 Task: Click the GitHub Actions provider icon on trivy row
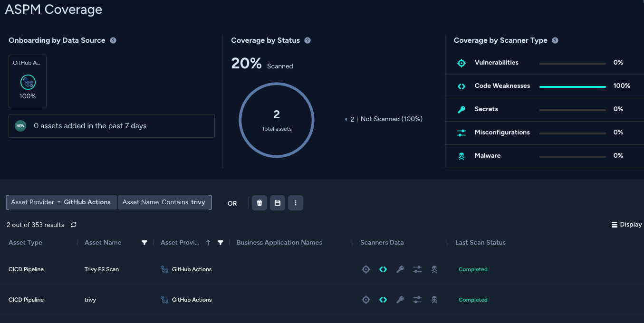(x=164, y=300)
